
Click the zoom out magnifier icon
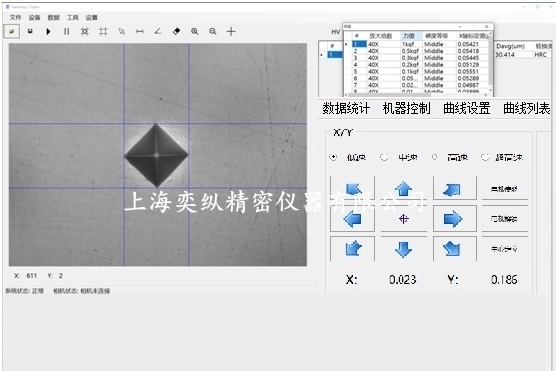(x=213, y=32)
